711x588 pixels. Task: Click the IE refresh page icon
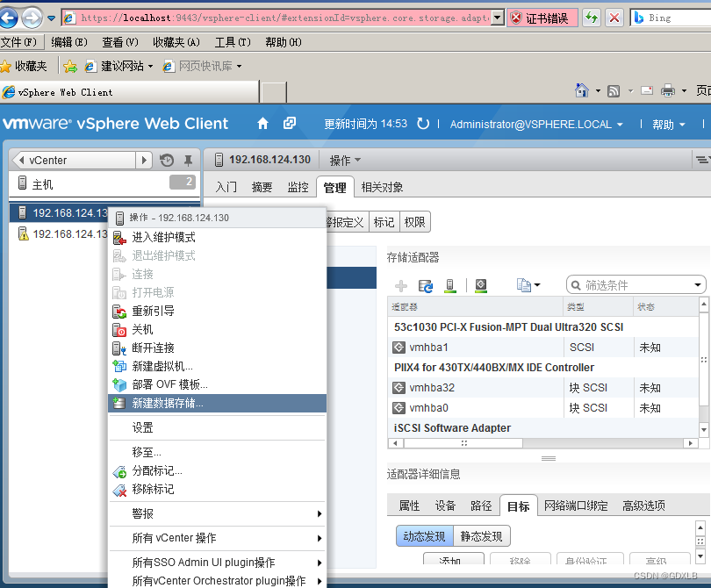click(592, 18)
